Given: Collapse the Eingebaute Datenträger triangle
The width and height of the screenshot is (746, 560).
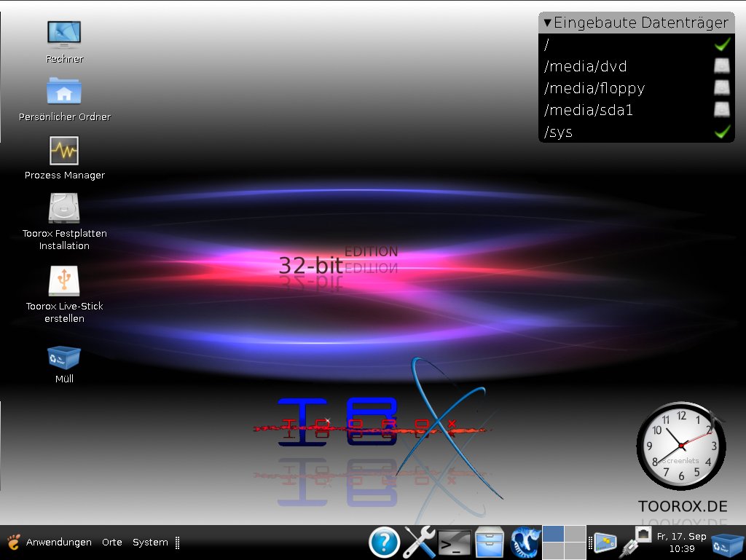Looking at the screenshot, I should [x=548, y=23].
